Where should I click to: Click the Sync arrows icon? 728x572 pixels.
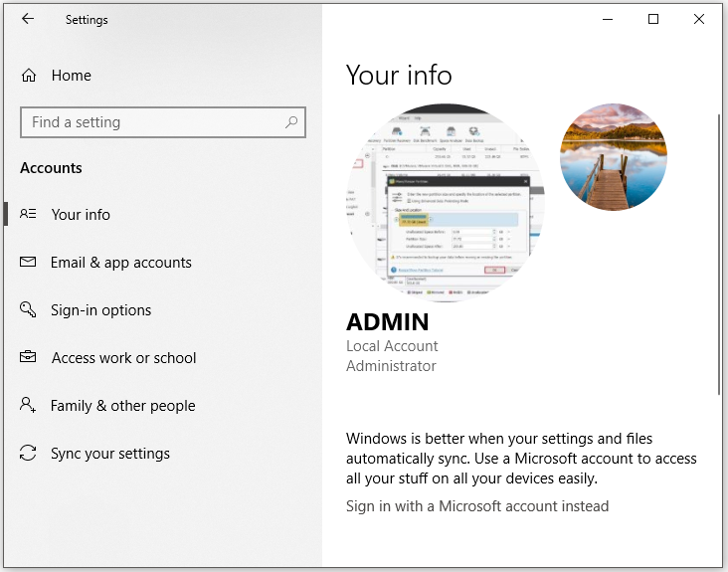[x=28, y=453]
